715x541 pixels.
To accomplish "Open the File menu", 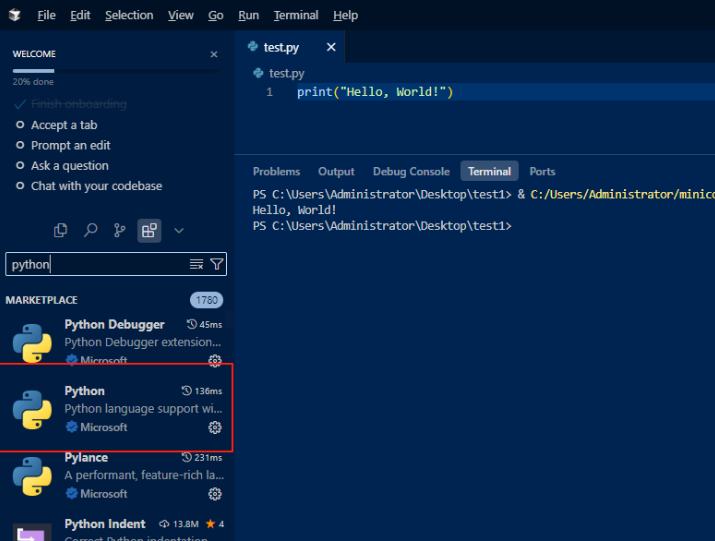I will point(47,15).
